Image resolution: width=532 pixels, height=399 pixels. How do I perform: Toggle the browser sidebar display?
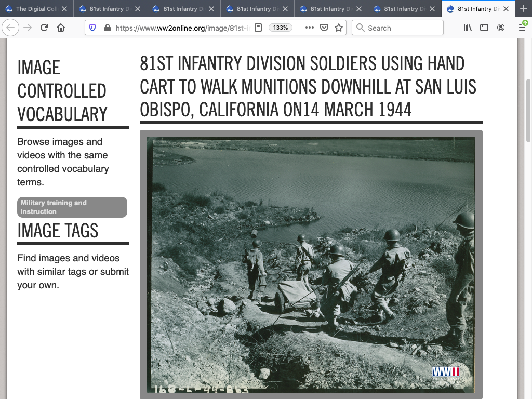484,28
